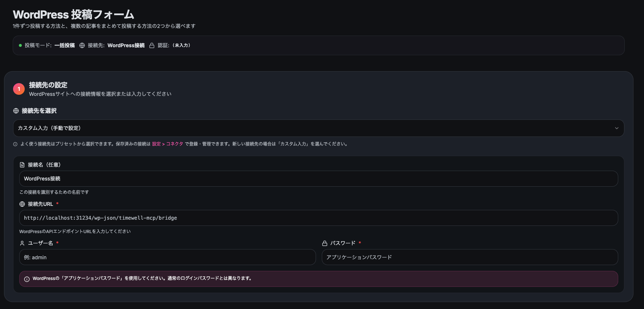The image size is (644, 309).
Task: Click the 接続先の設定 section heading
Action: [x=48, y=85]
